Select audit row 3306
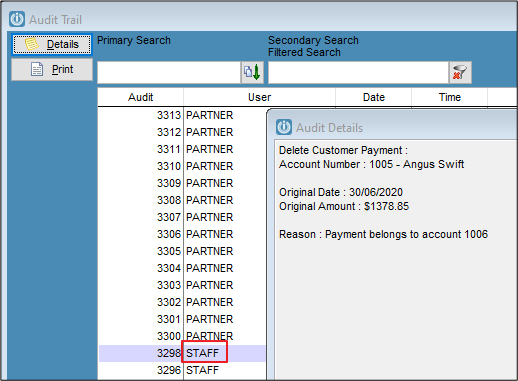 (182, 234)
